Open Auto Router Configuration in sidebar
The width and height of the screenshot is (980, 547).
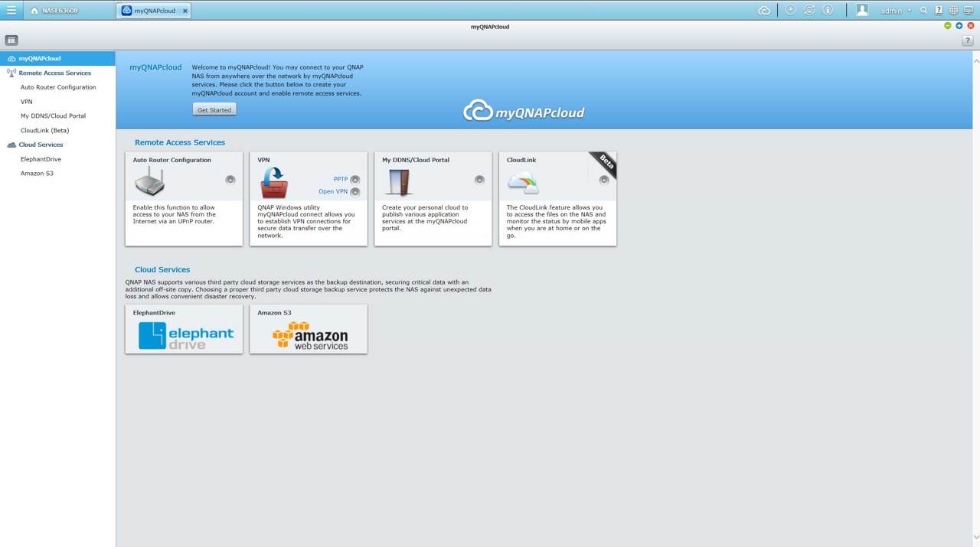click(x=58, y=87)
